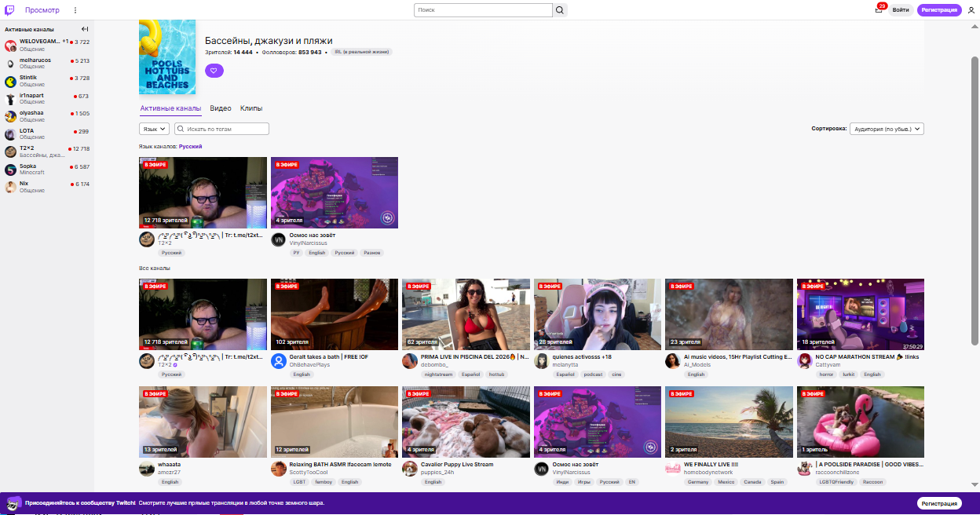
Task: Open raccoonchillzone channel avatar
Action: click(804, 469)
